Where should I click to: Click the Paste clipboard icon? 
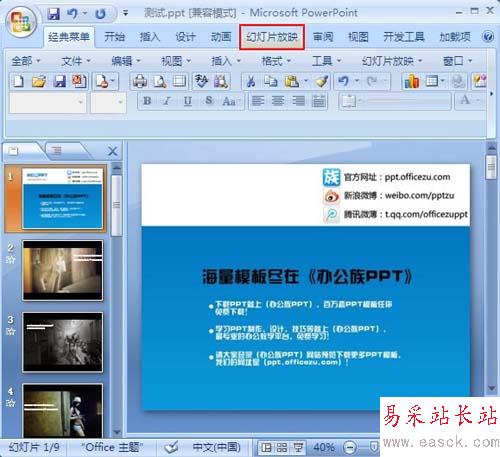pos(292,81)
